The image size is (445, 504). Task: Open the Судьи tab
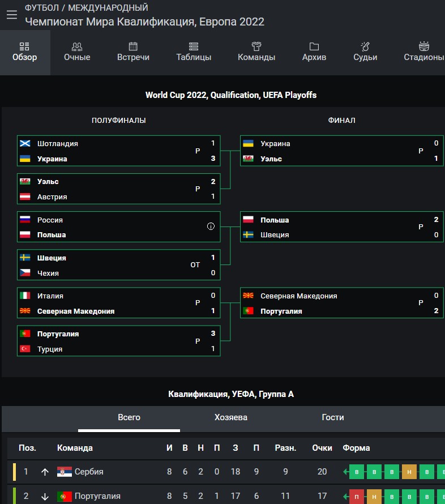coord(365,53)
